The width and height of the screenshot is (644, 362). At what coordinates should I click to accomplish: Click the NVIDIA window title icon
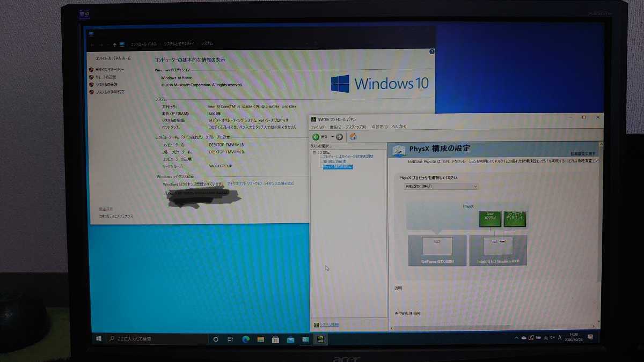coord(314,119)
